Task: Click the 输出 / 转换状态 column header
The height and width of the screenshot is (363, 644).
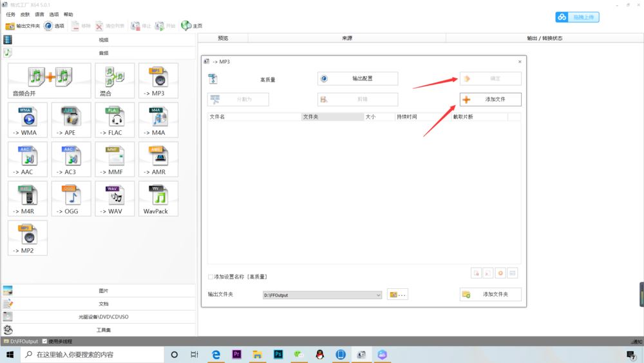Action: [x=545, y=38]
